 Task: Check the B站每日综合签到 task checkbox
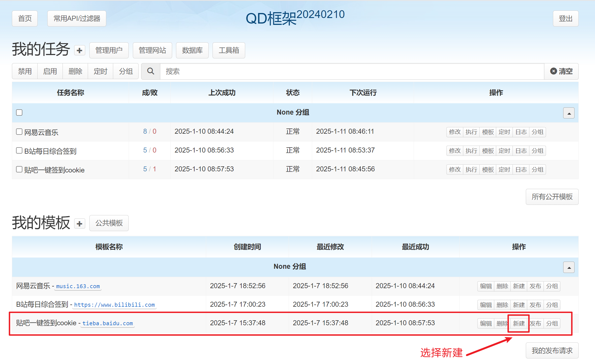[19, 150]
